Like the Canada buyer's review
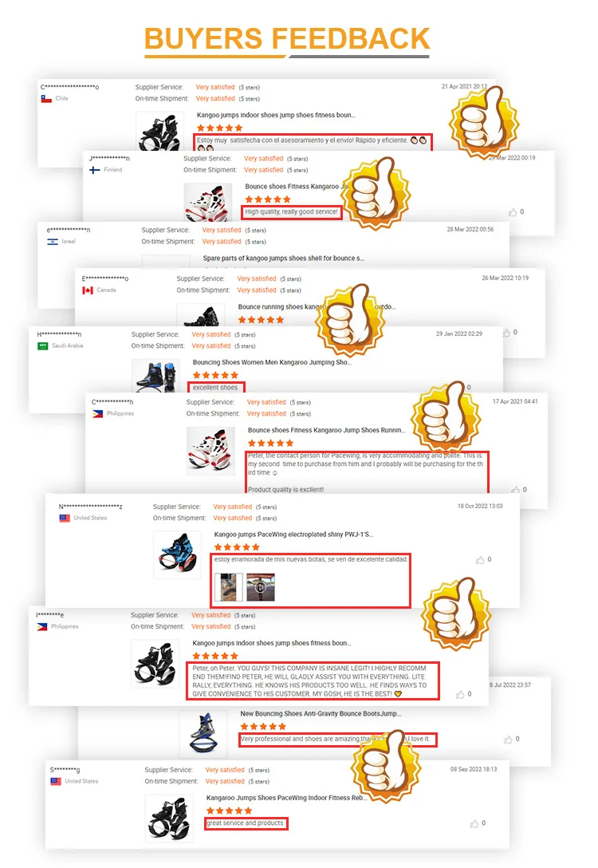This screenshot has height=868, width=598. click(x=506, y=333)
